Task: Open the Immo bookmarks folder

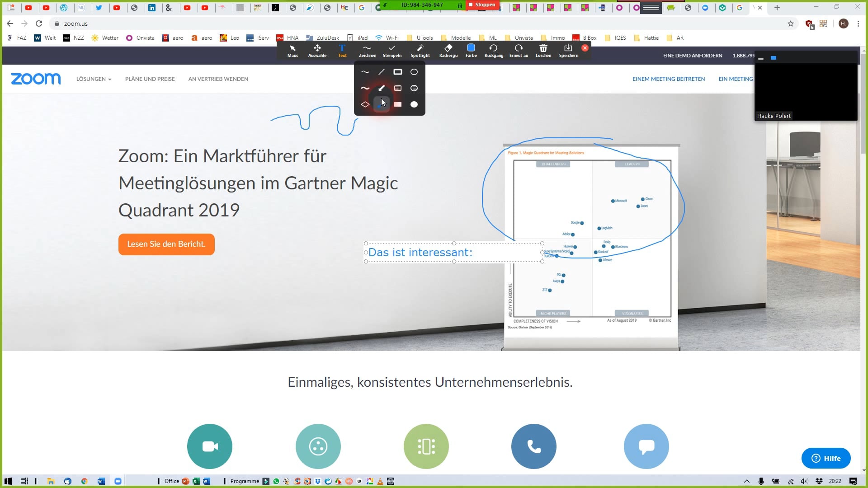Action: coord(552,38)
